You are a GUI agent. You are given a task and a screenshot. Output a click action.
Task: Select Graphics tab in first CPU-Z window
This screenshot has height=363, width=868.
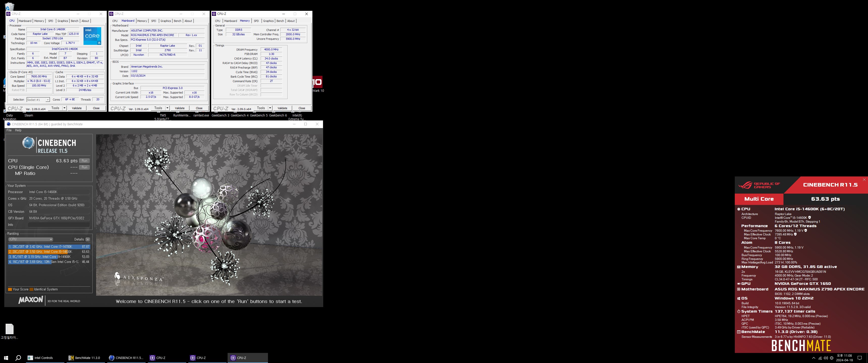point(63,21)
